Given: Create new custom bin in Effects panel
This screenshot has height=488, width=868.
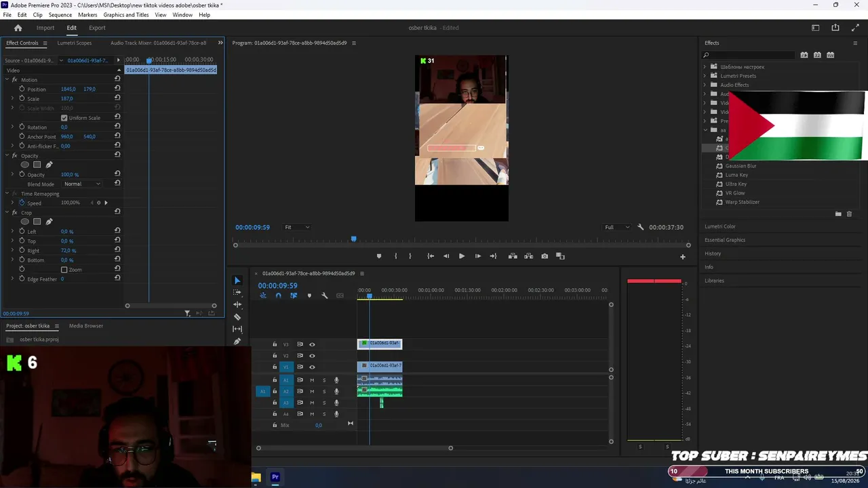Looking at the screenshot, I should click(838, 214).
